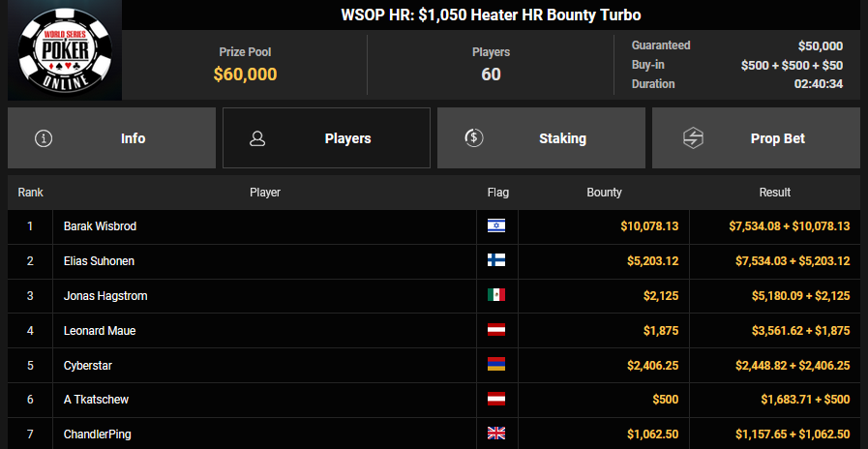Click the Staking dollar icon
This screenshot has width=868, height=449.
(x=473, y=138)
